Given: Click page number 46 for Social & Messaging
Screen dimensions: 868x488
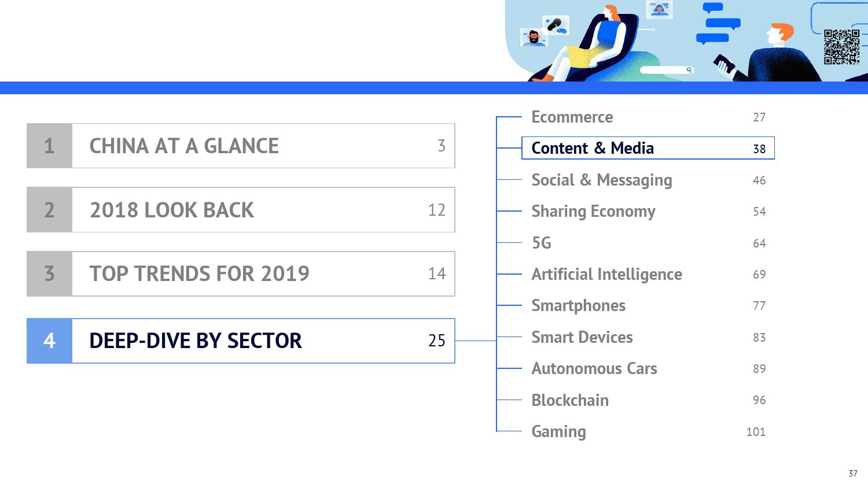Looking at the screenshot, I should coord(759,180).
